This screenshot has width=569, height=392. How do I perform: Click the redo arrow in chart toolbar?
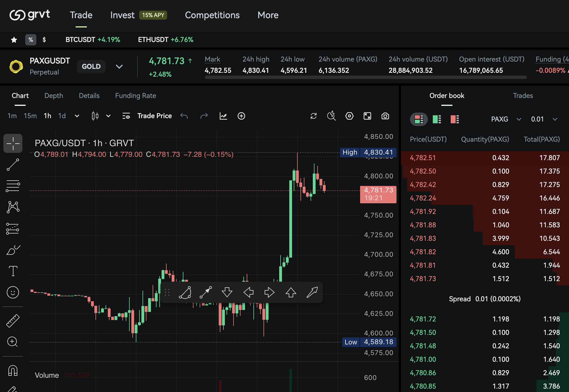coord(204,116)
